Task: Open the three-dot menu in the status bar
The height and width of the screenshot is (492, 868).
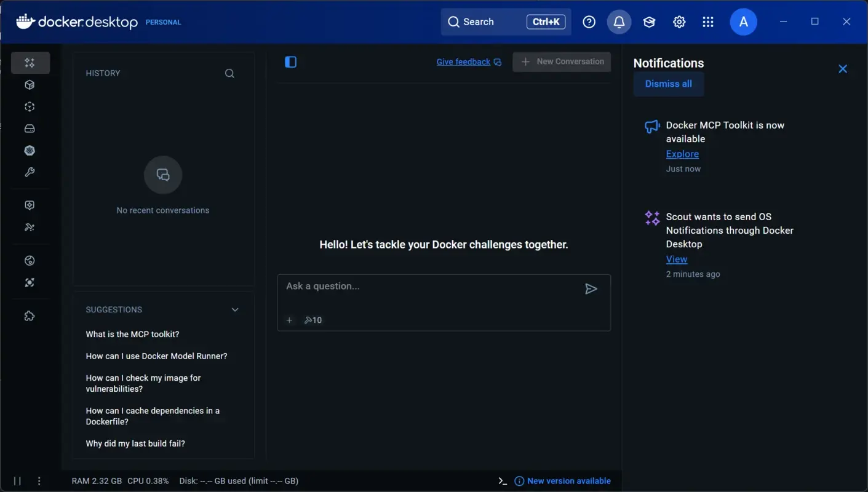Action: coord(39,480)
